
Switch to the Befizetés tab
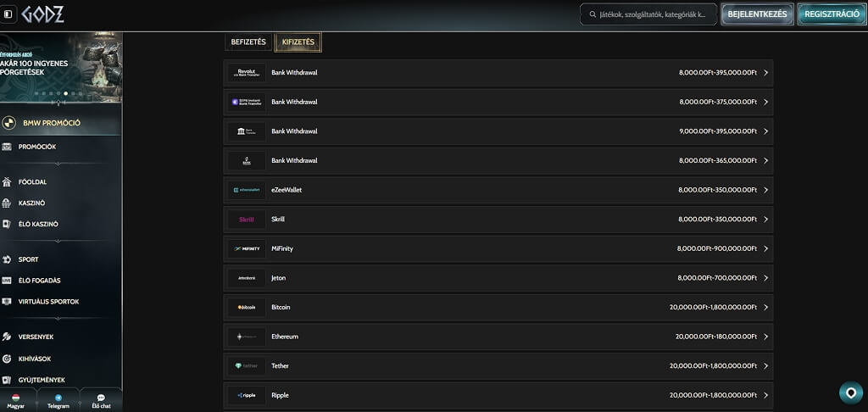(248, 42)
